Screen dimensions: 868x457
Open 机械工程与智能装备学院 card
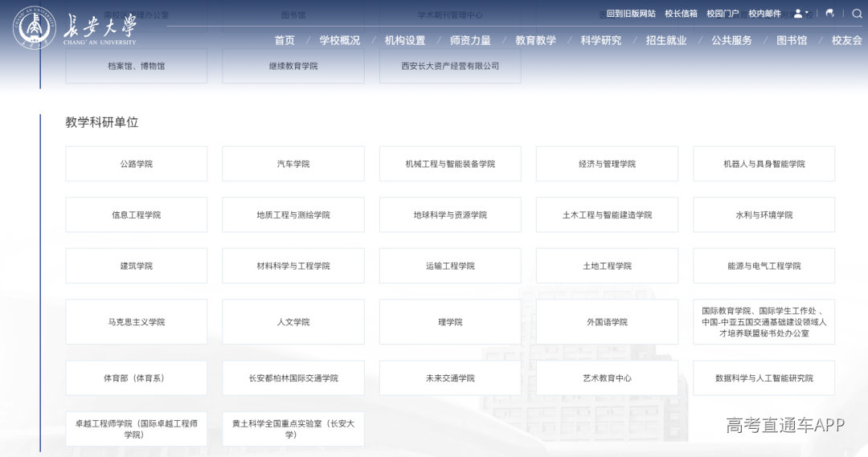point(450,164)
